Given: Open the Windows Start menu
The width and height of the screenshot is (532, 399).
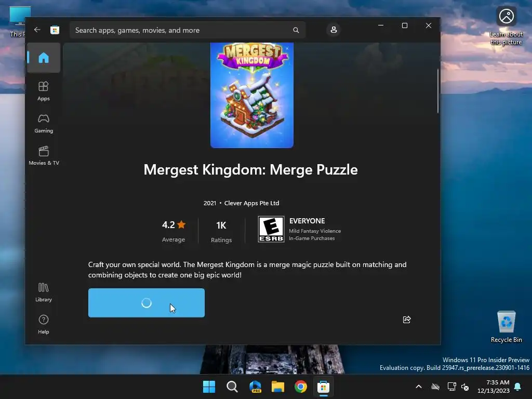Looking at the screenshot, I should pyautogui.click(x=209, y=387).
